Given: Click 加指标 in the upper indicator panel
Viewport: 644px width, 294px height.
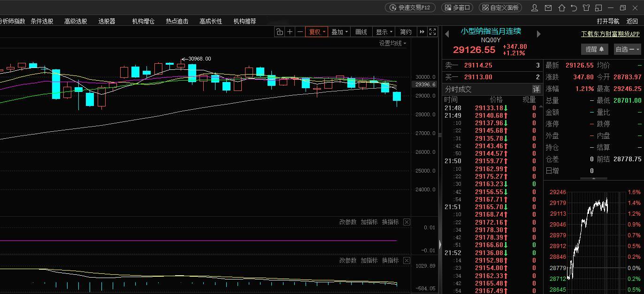Looking at the screenshot, I should [x=369, y=222].
